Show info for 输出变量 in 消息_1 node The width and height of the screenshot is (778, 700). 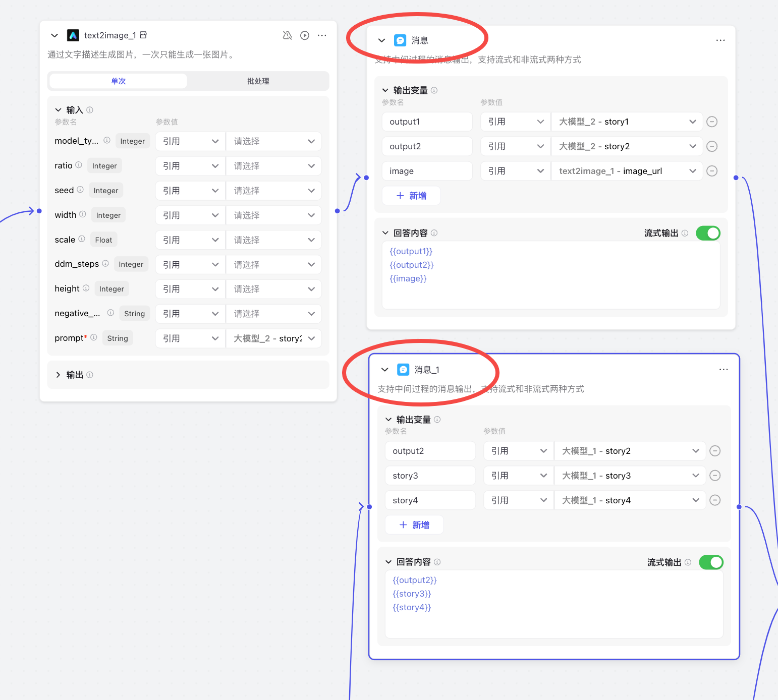tap(437, 419)
